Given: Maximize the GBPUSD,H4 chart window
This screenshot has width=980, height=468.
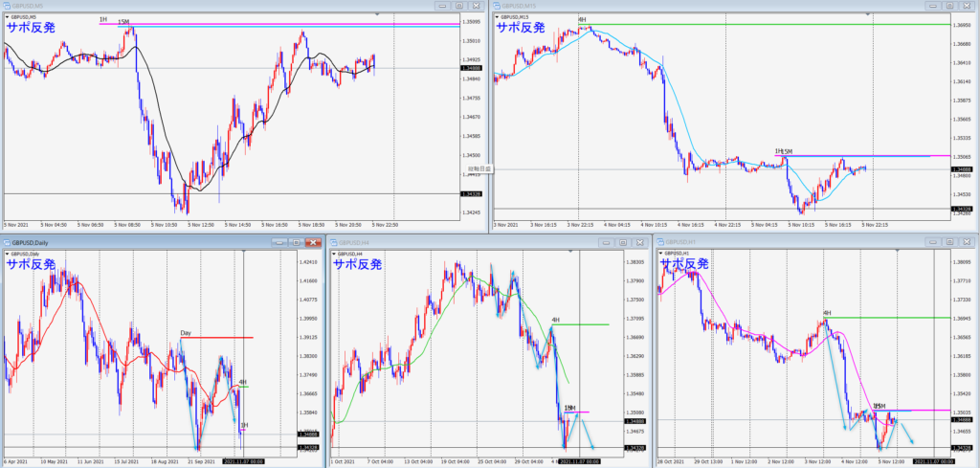Looking at the screenshot, I should tap(622, 242).
